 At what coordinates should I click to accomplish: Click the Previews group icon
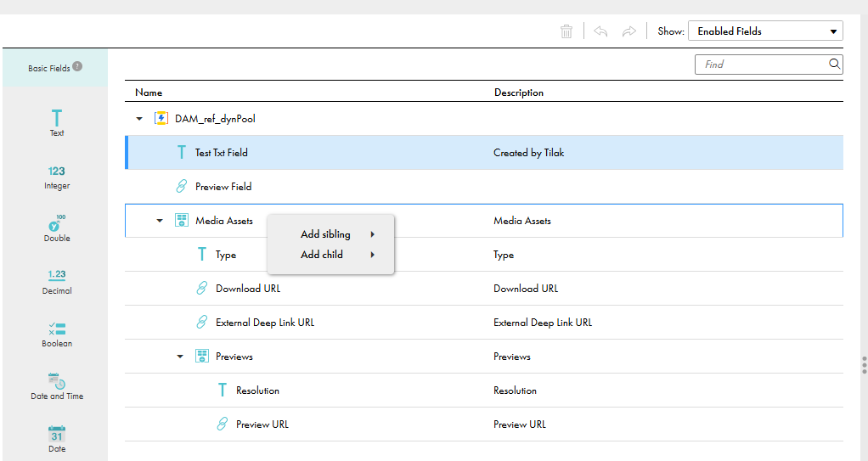click(202, 356)
